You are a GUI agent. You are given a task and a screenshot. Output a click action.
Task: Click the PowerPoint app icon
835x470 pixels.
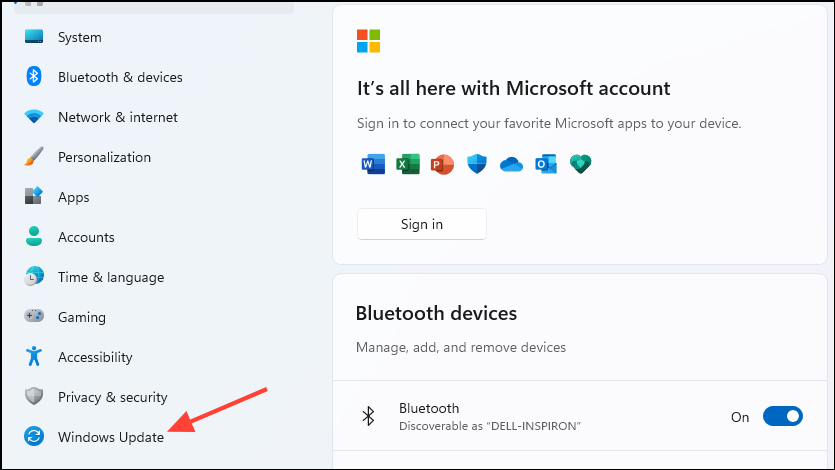click(443, 164)
